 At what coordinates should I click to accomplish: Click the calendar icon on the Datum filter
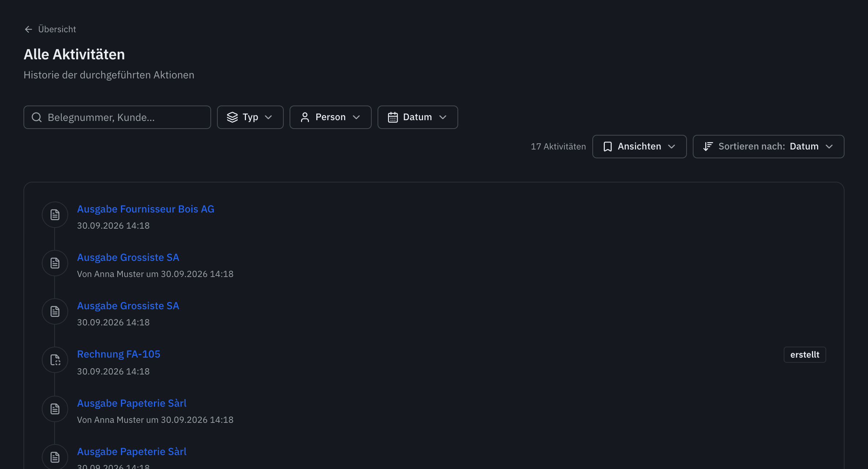pos(393,117)
